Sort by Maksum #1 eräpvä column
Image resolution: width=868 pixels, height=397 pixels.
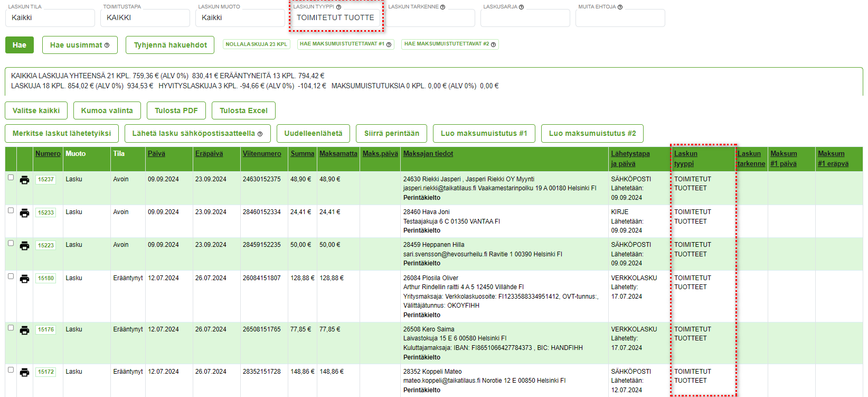click(833, 159)
